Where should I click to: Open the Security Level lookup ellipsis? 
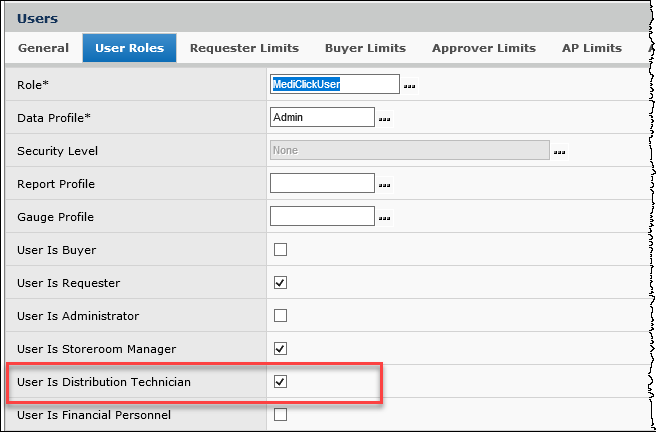click(560, 152)
